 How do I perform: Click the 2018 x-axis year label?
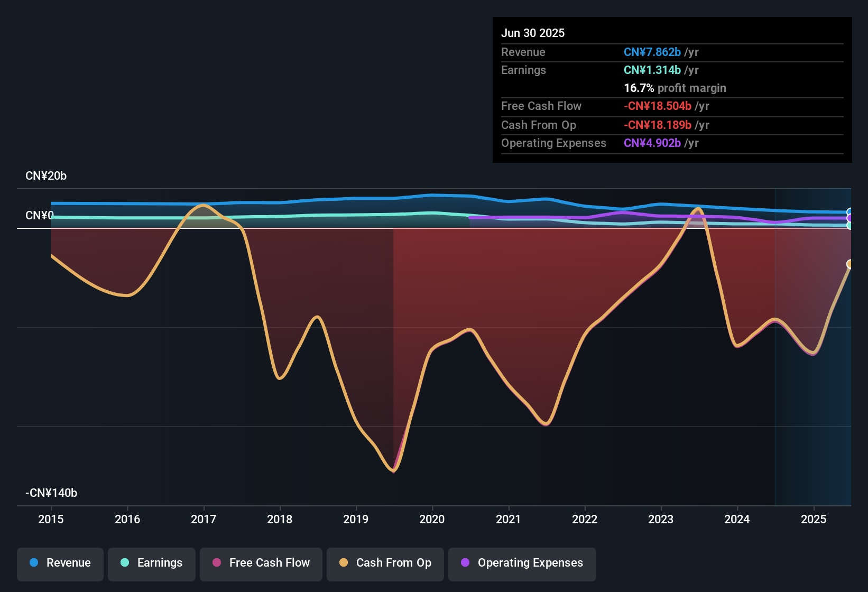click(x=280, y=519)
